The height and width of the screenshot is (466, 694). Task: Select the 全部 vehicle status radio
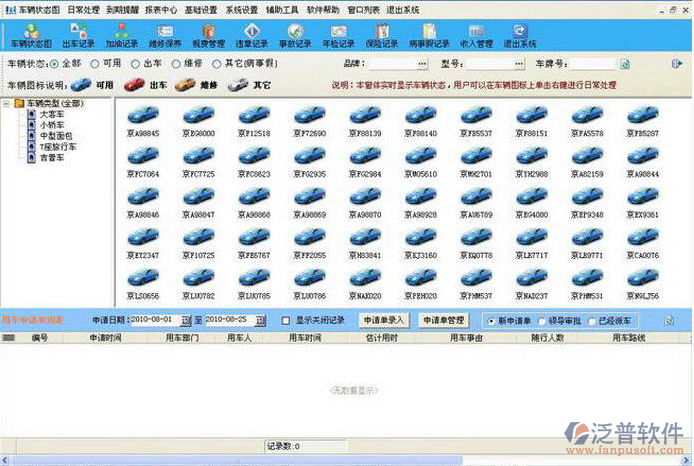click(x=54, y=64)
